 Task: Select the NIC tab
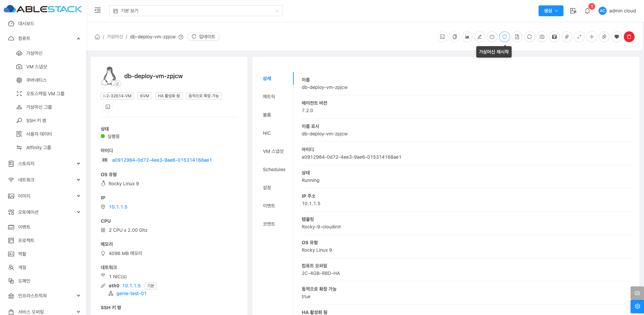tap(267, 133)
